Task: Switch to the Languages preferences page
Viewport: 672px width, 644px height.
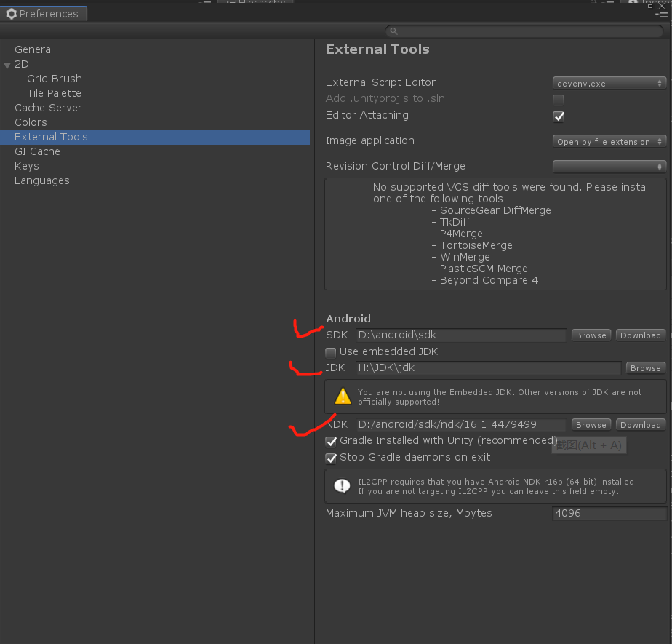Action: click(x=41, y=180)
